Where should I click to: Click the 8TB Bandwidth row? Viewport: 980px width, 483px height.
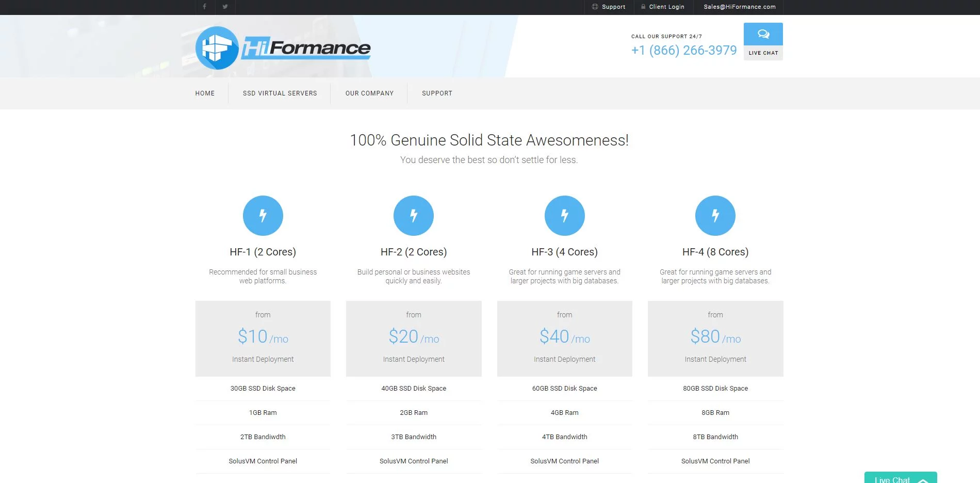[715, 437]
